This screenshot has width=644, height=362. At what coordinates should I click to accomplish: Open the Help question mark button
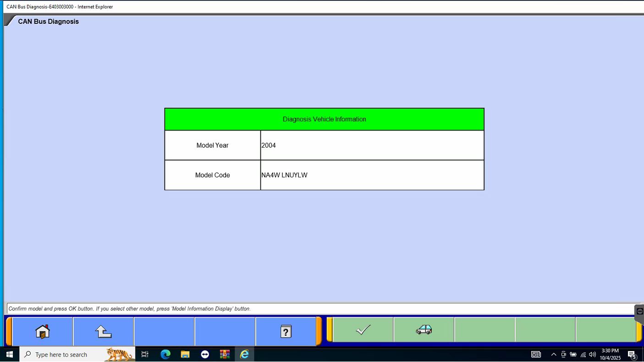click(286, 331)
